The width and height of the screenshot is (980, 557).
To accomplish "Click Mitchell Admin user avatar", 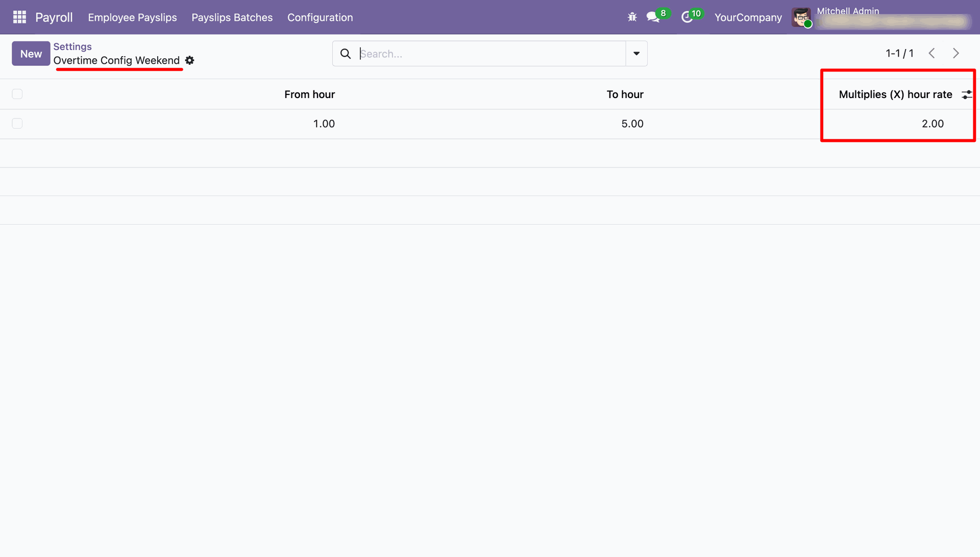I will pos(801,17).
